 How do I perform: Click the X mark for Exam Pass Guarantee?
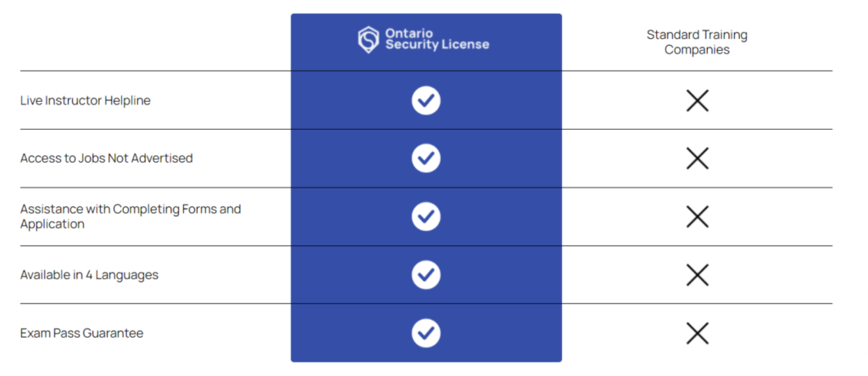point(697,334)
